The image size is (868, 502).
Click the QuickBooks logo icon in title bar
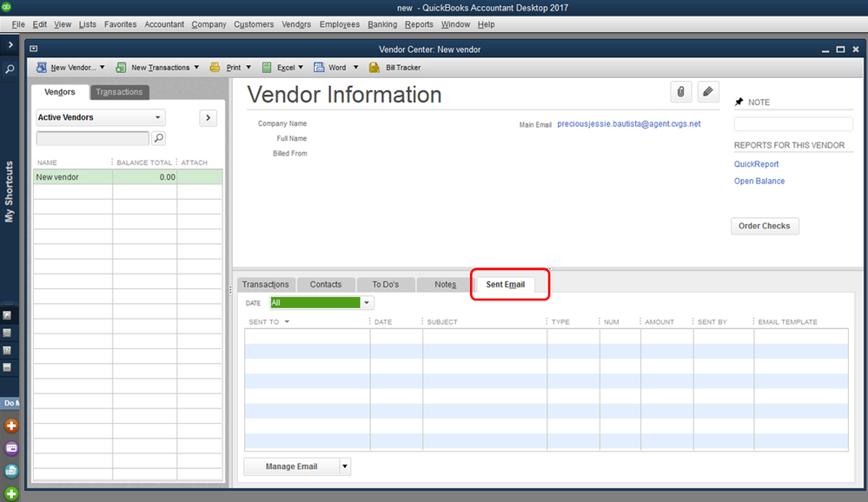[6, 6]
